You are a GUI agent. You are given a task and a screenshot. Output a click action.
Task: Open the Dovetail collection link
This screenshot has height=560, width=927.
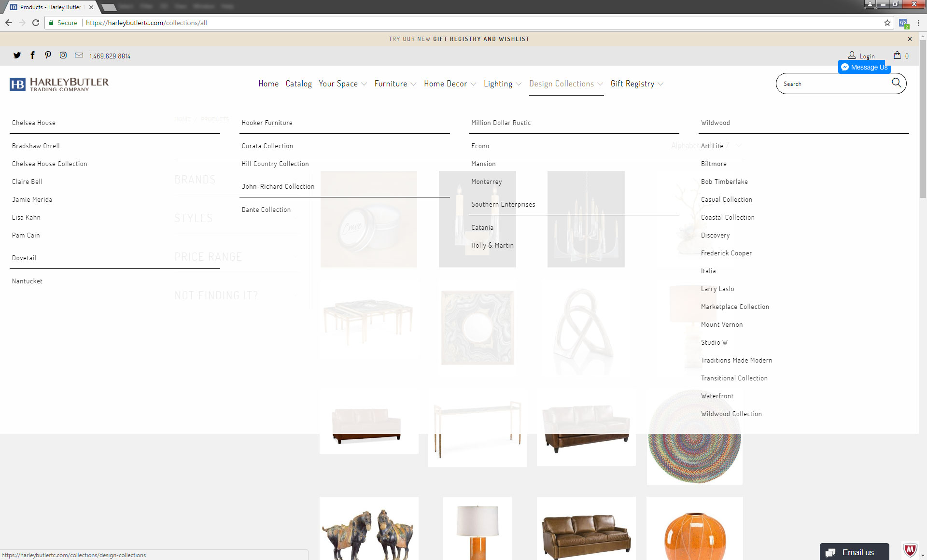pyautogui.click(x=24, y=258)
